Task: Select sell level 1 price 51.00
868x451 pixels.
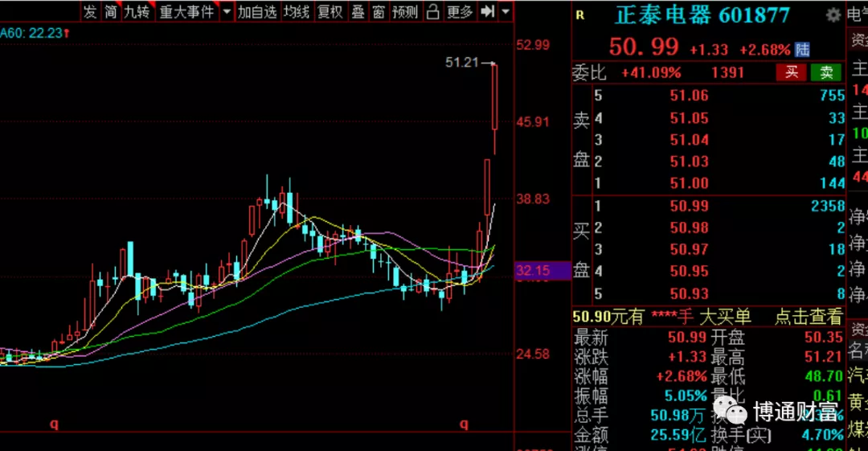Action: (689, 182)
